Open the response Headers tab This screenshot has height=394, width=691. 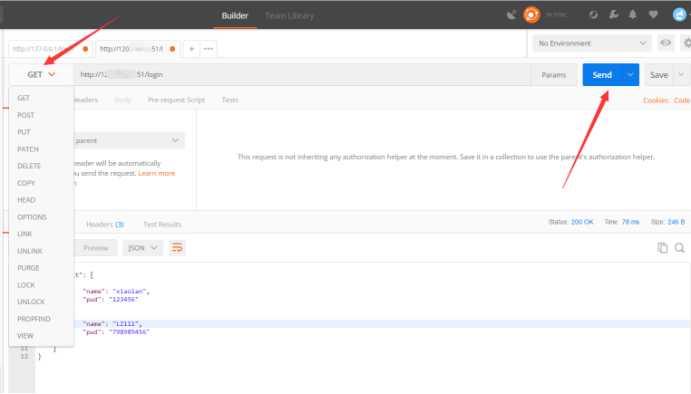(x=105, y=224)
